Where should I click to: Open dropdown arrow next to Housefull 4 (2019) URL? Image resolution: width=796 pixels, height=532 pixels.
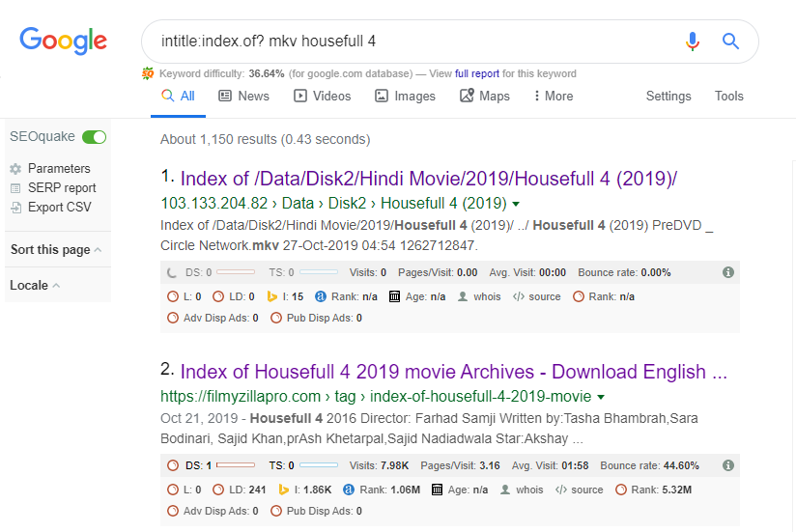pyautogui.click(x=516, y=205)
